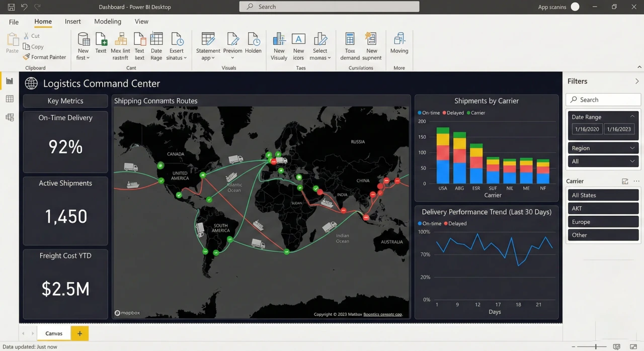Image resolution: width=644 pixels, height=351 pixels.
Task: Click the Cut scissors command
Action: pyautogui.click(x=32, y=36)
